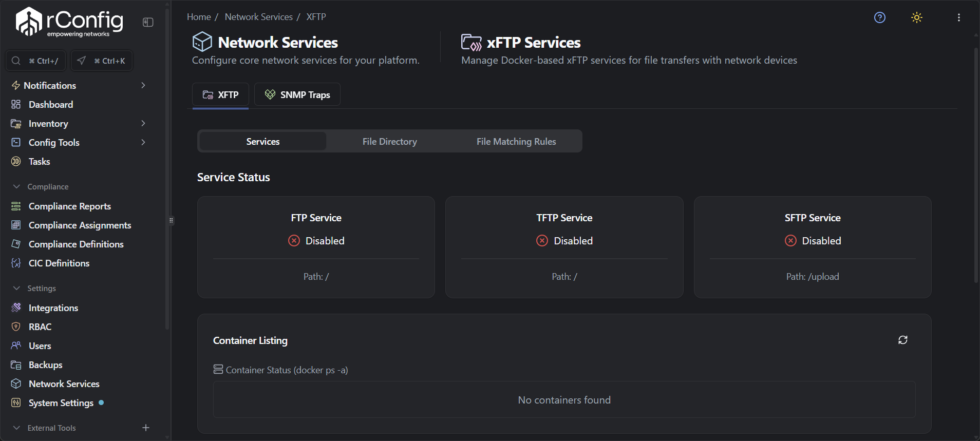980x441 pixels.
Task: Switch to the File Directory sub-tab
Action: 390,141
